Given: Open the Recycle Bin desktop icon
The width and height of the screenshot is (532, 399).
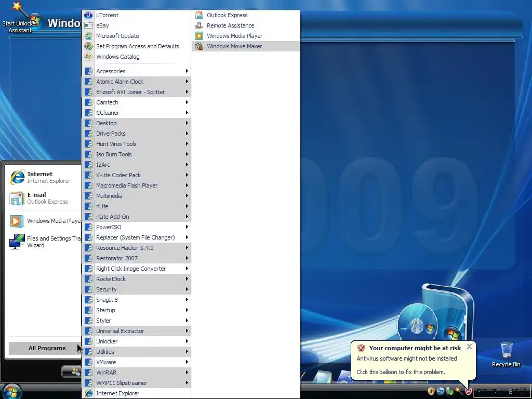Looking at the screenshot, I should click(x=506, y=354).
